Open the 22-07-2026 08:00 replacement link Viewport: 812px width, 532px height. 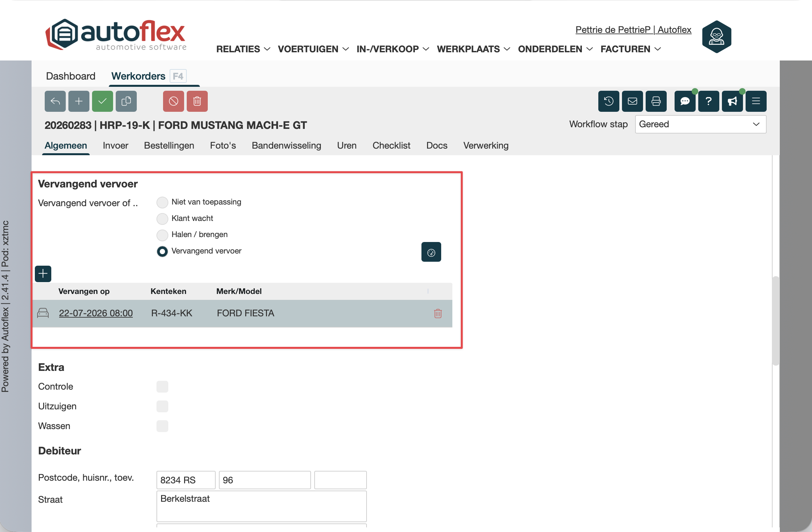96,313
